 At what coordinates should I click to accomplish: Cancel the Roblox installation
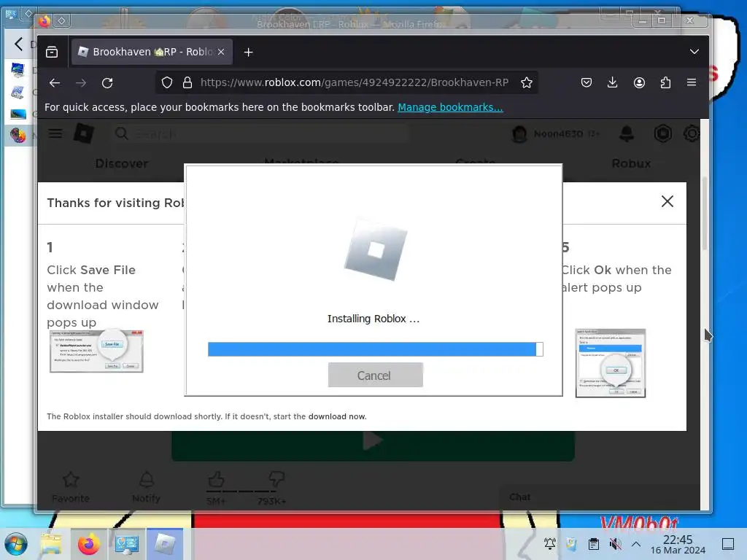point(375,376)
